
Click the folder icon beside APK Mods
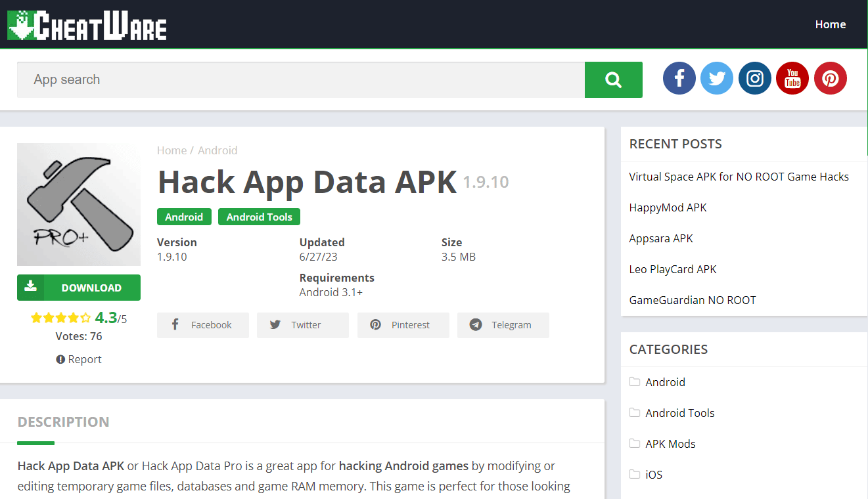coord(634,443)
